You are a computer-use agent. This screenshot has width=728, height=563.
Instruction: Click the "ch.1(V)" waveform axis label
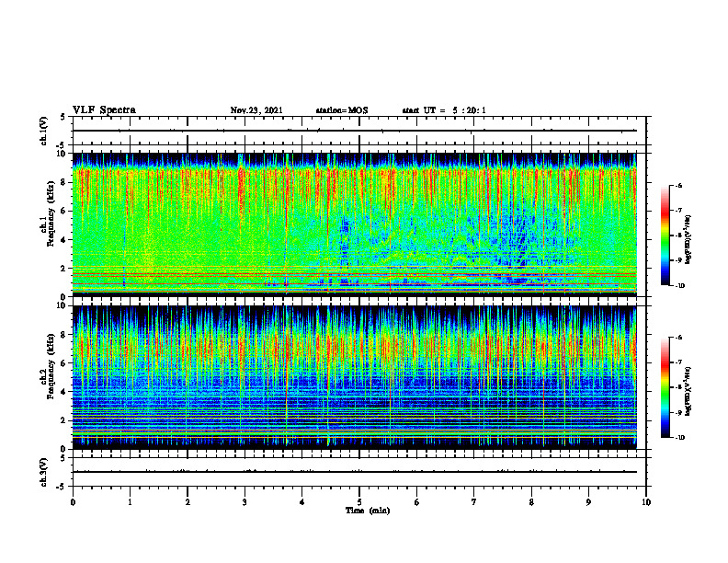coord(43,131)
